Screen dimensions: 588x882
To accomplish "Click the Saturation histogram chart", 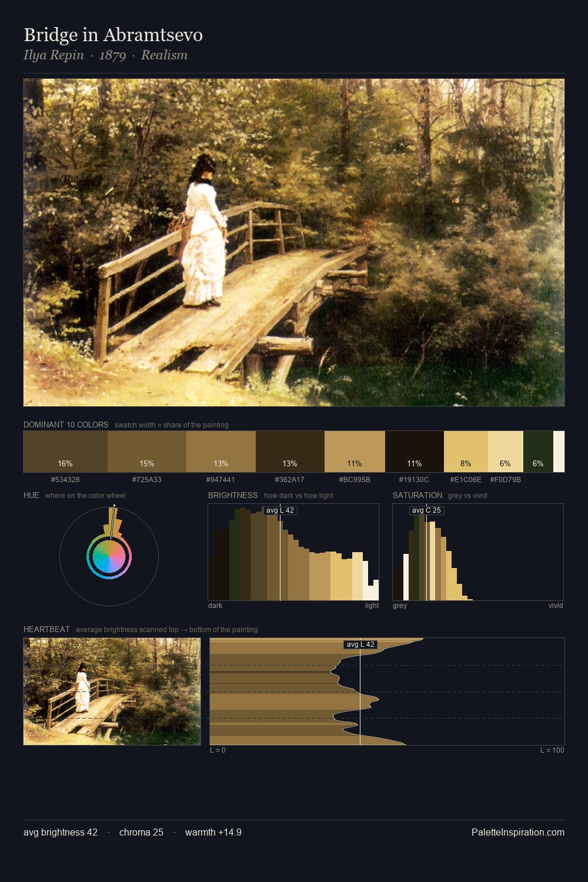I will tap(478, 552).
